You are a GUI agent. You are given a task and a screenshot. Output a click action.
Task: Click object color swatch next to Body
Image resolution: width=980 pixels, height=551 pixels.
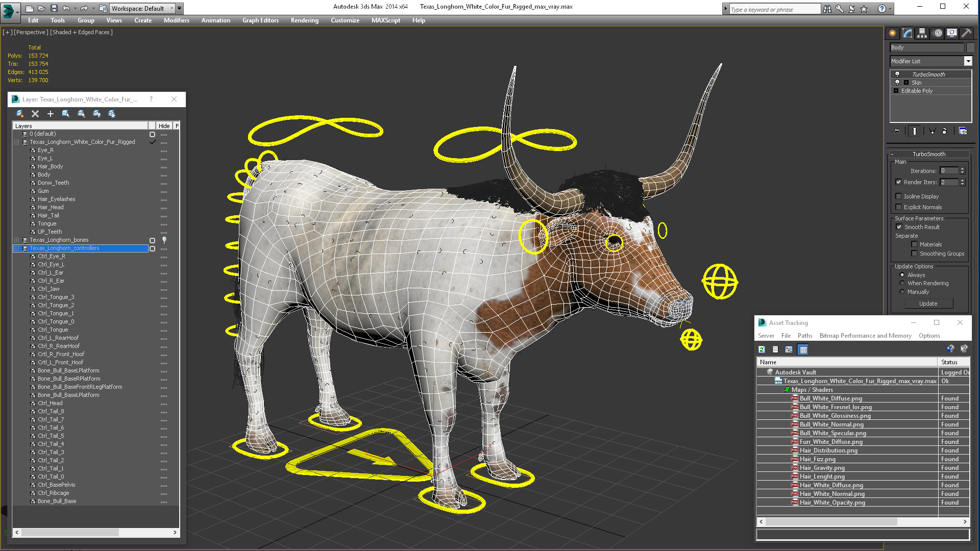pos(970,47)
